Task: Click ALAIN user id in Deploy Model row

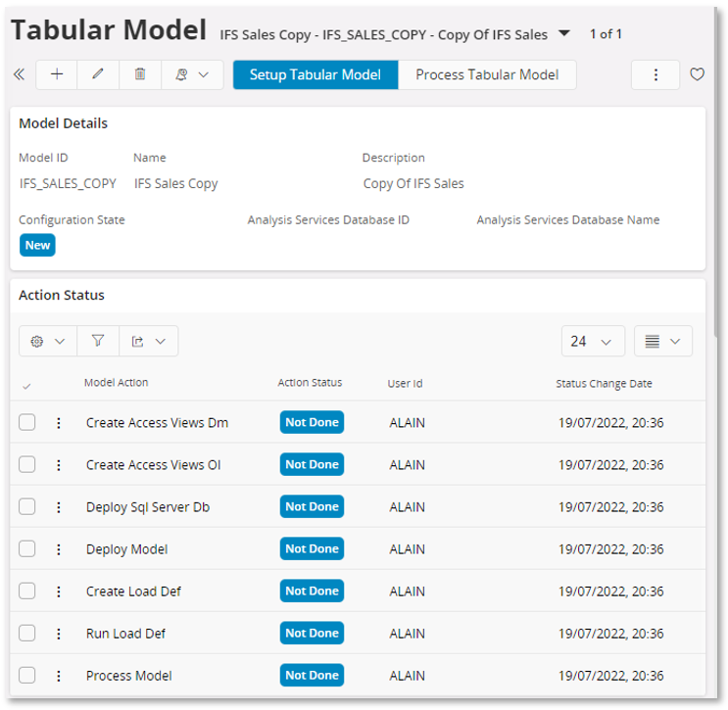Action: [x=408, y=549]
